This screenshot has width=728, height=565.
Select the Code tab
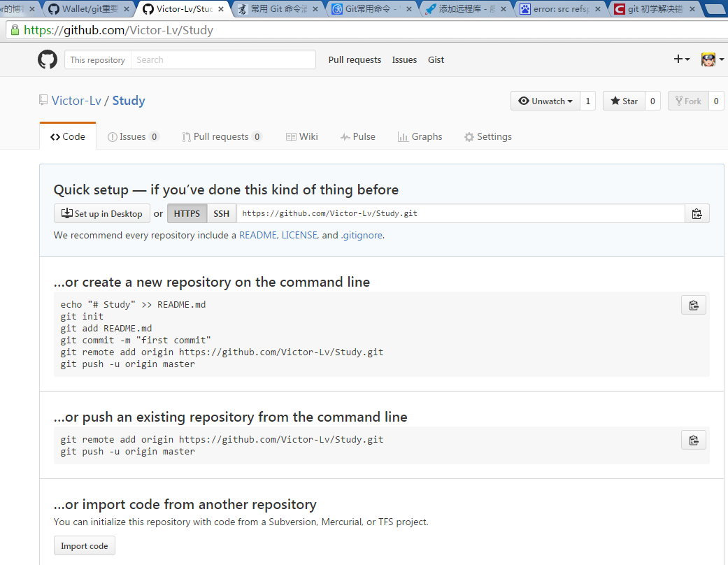[x=68, y=136]
